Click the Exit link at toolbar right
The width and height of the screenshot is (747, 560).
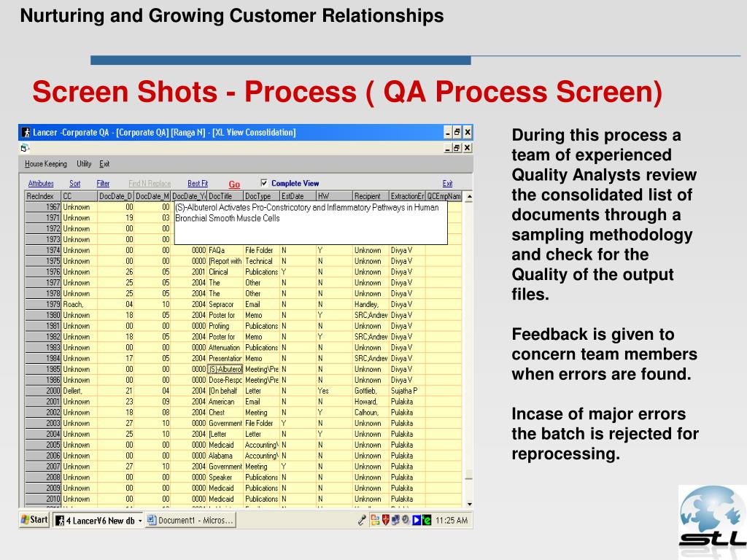coord(447,183)
